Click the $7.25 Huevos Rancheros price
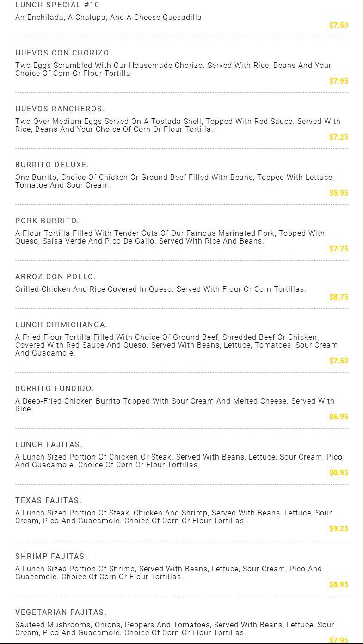The height and width of the screenshot is (644, 363). pos(338,137)
